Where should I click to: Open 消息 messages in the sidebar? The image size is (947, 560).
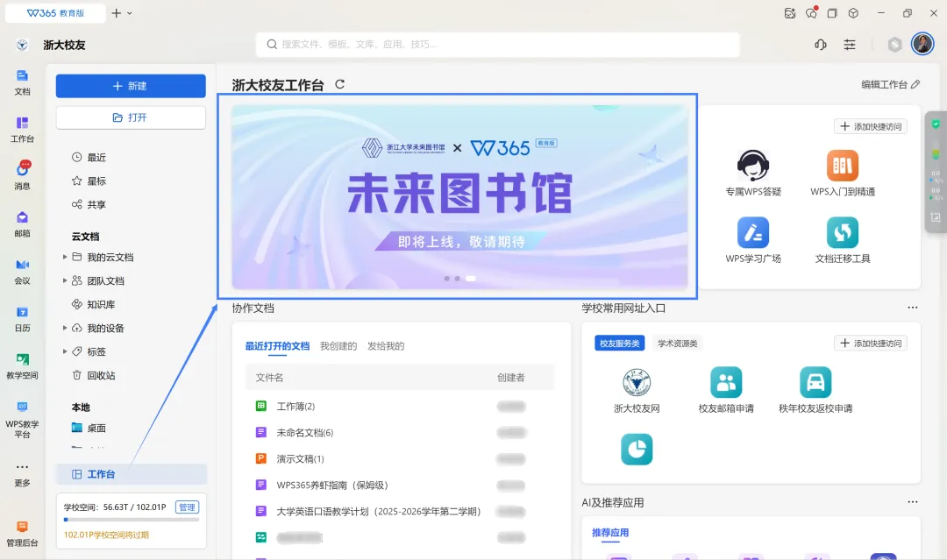click(22, 175)
